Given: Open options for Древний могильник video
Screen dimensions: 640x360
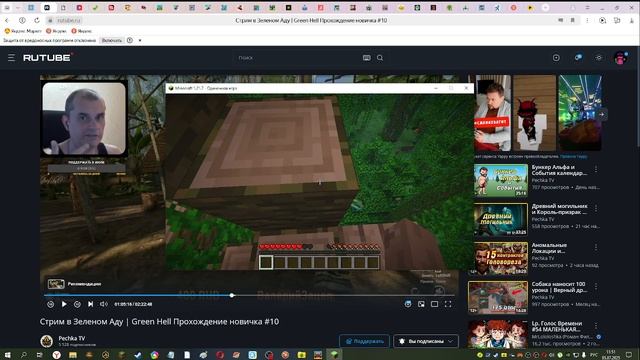Looking at the screenshot, I should 596,208.
